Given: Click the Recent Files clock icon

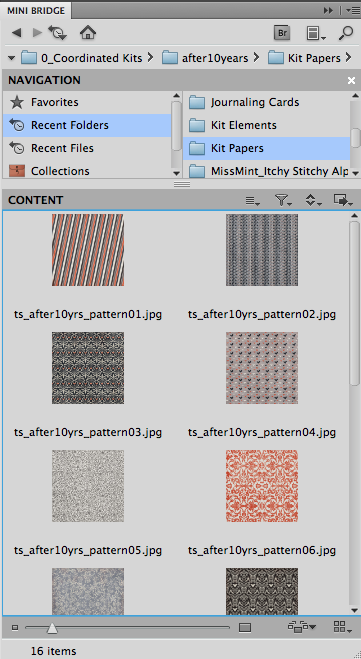Looking at the screenshot, I should [17, 148].
